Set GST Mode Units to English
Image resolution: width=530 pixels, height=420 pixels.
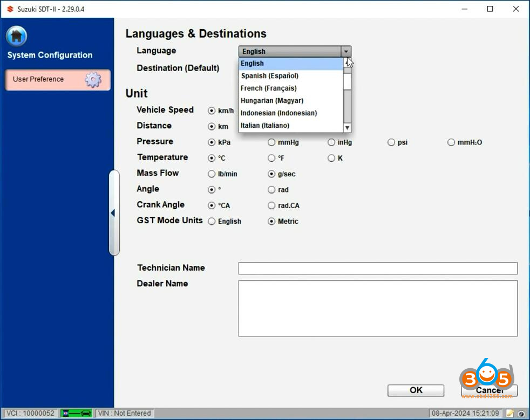(212, 222)
